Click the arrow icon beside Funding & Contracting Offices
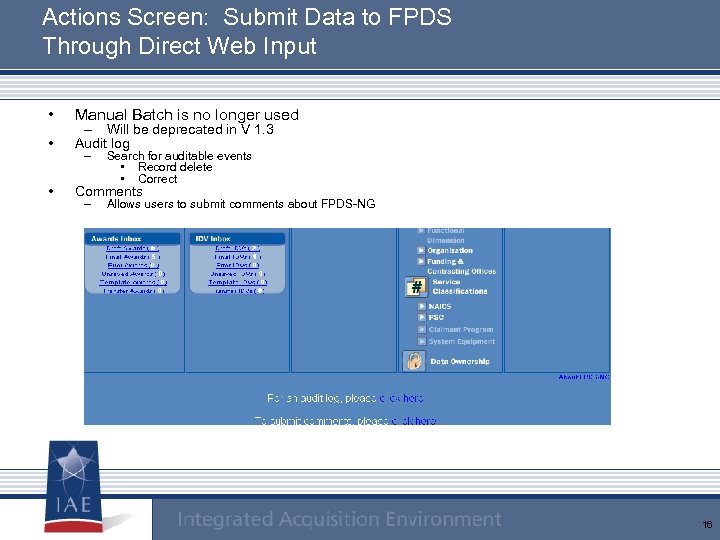The height and width of the screenshot is (540, 720). click(421, 261)
